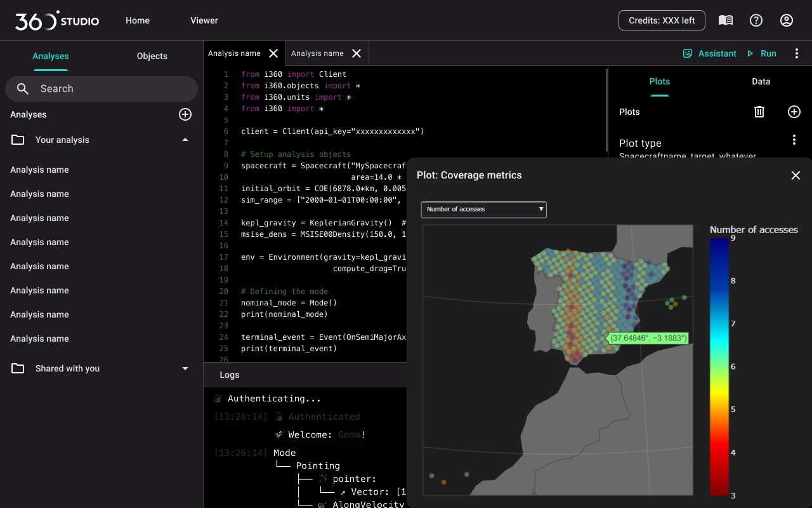Open the documentation book icon
Image resolution: width=812 pixels, height=508 pixels.
(x=725, y=20)
